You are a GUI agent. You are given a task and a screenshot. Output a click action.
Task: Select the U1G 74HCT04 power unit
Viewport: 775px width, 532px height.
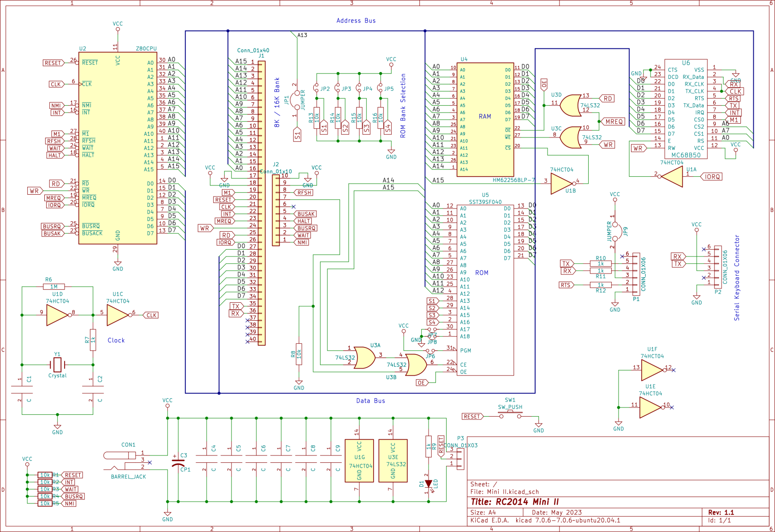[359, 460]
